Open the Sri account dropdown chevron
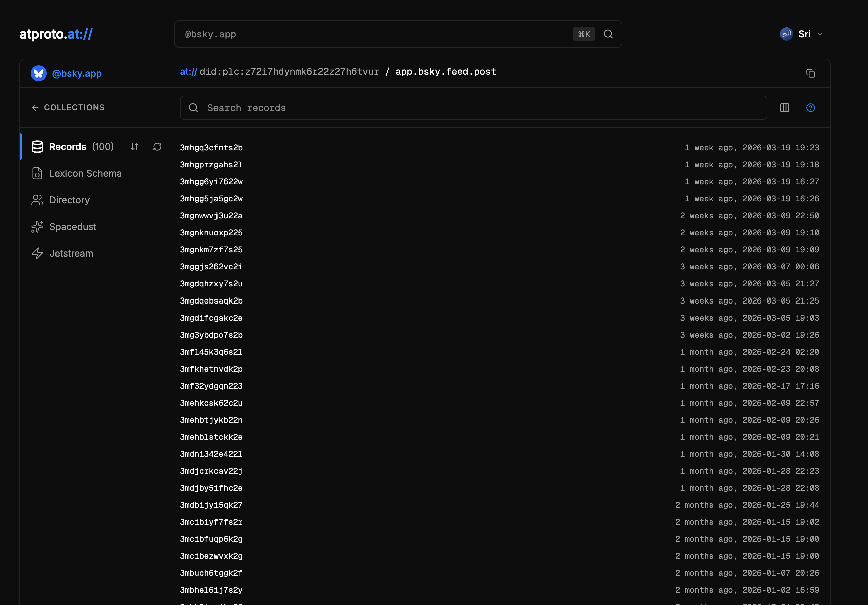This screenshot has width=868, height=605. click(x=820, y=34)
